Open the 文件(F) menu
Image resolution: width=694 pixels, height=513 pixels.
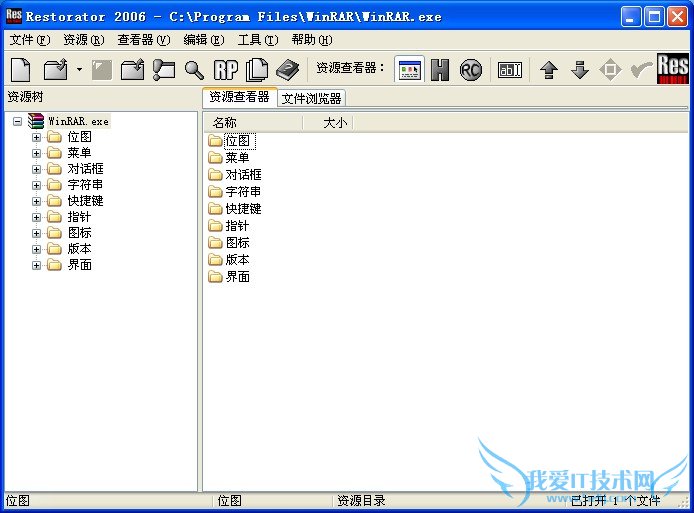point(30,40)
